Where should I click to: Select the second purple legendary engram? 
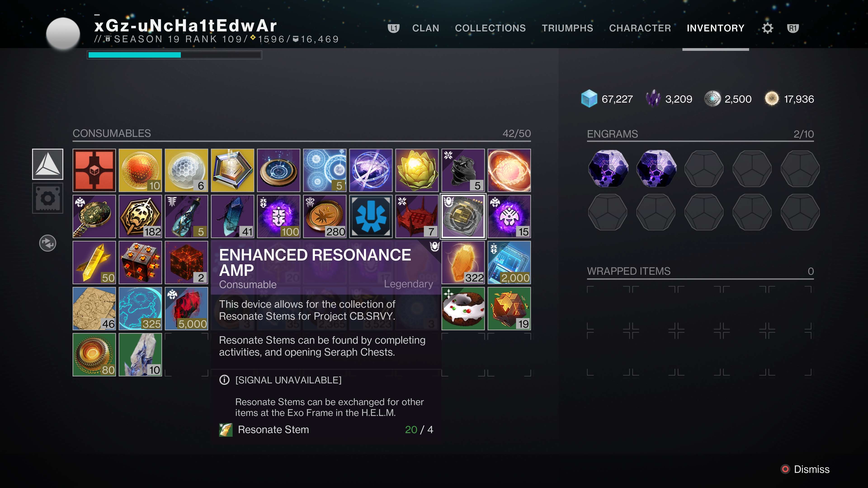(656, 168)
